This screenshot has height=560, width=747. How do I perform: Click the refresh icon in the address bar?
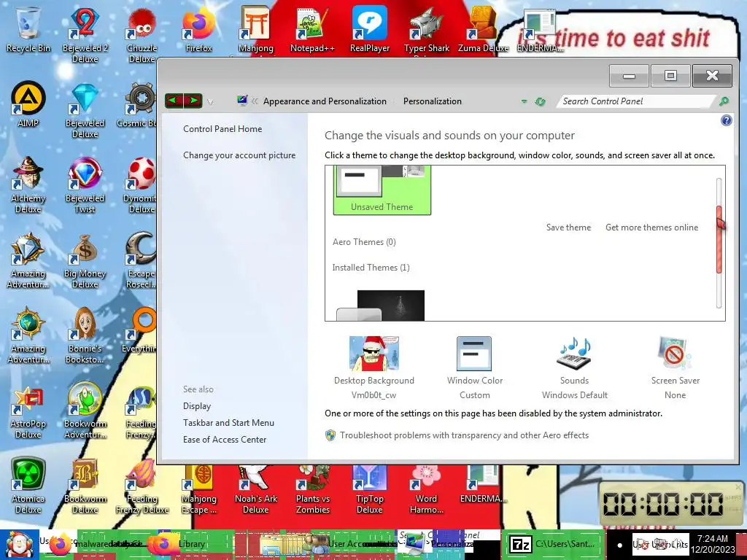[541, 101]
